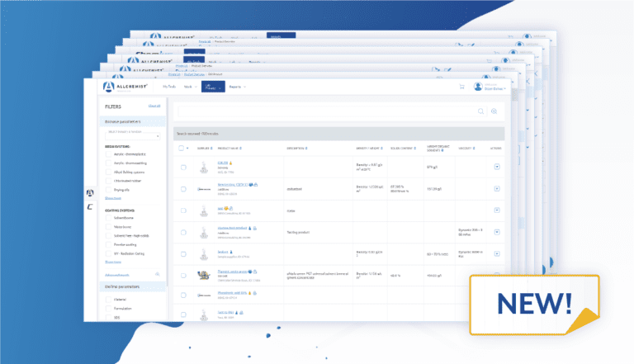Open the Sealant product link
This screenshot has height=364, width=634.
click(x=223, y=252)
